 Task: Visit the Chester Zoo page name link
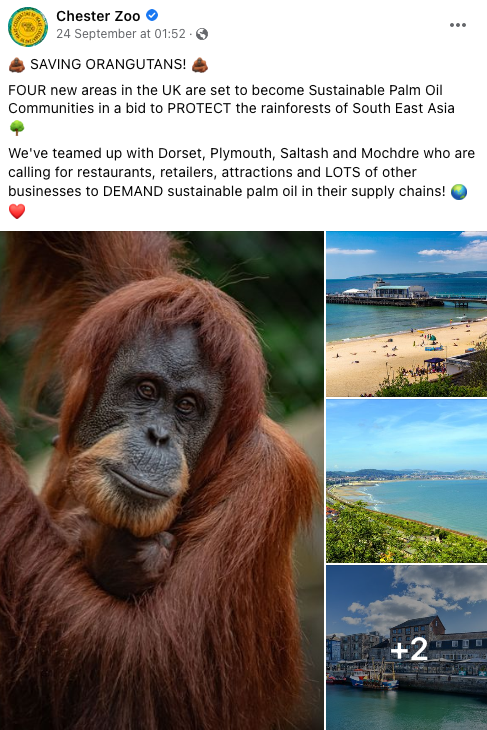pyautogui.click(x=98, y=16)
